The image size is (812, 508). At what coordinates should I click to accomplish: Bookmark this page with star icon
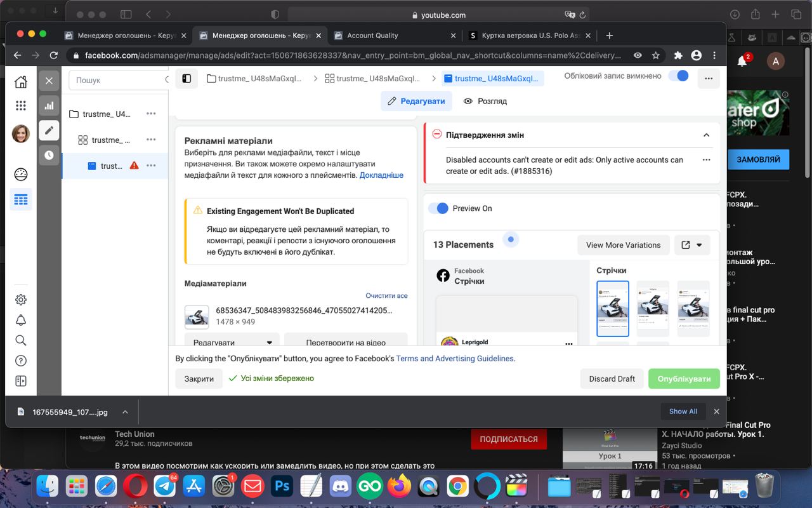[656, 55]
